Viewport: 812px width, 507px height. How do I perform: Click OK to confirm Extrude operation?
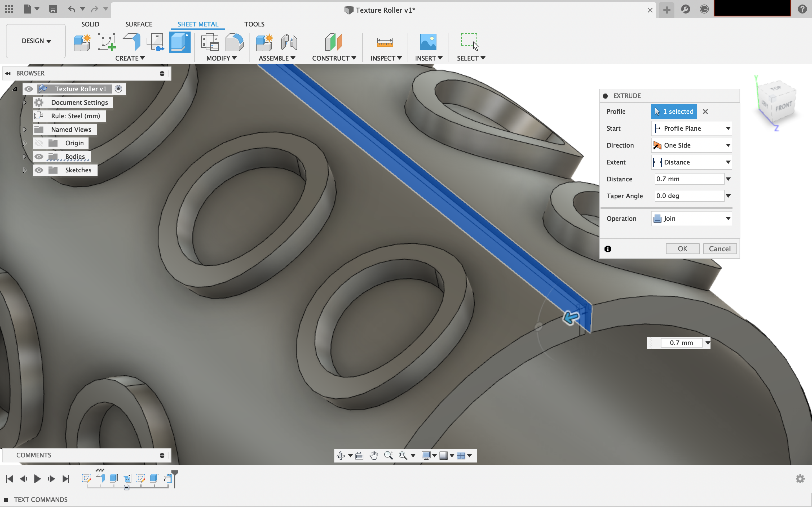pyautogui.click(x=682, y=248)
